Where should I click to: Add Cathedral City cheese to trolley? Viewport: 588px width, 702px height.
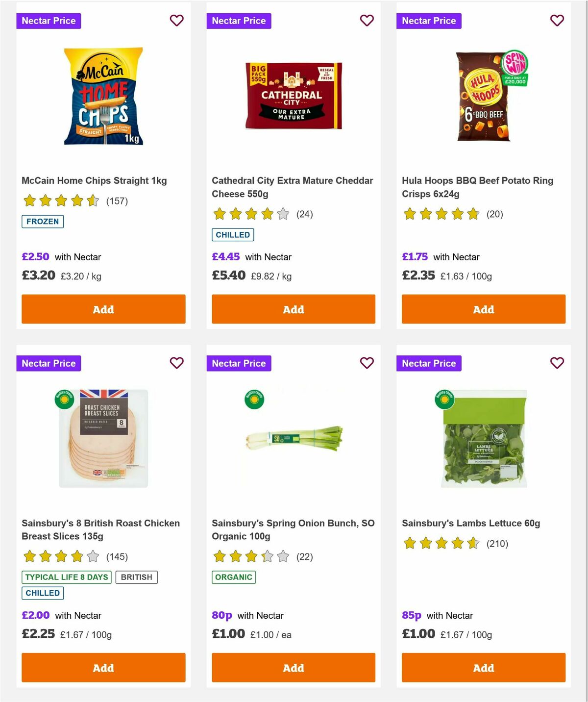tap(293, 309)
